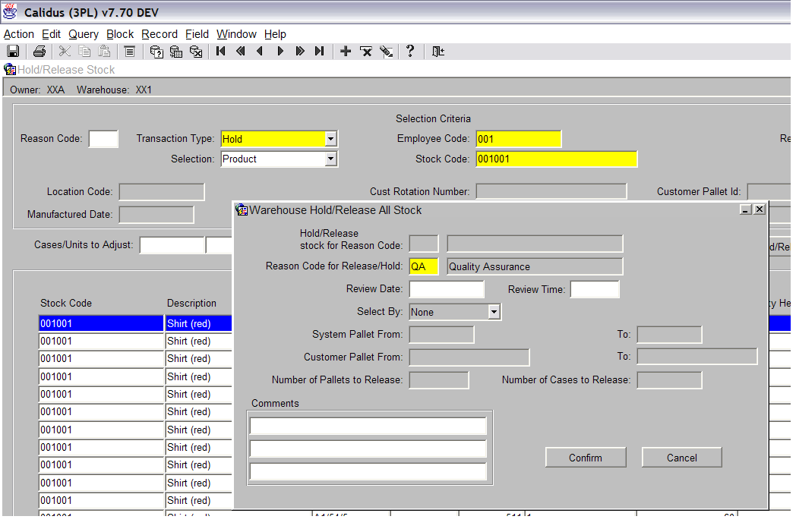Screen dimensions: 796x532
Task: Click the Owner: XXA label
Action: click(37, 90)
